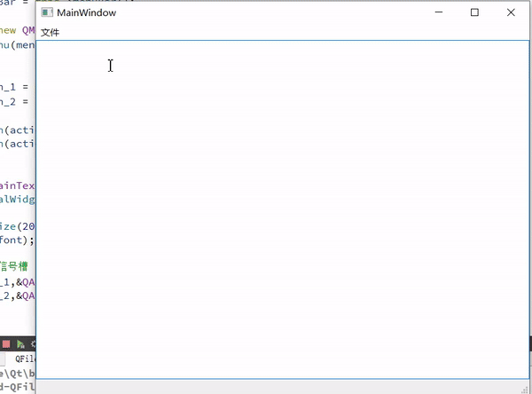The image size is (532, 394).
Task: Maximize the MainWindow window
Action: pyautogui.click(x=474, y=12)
